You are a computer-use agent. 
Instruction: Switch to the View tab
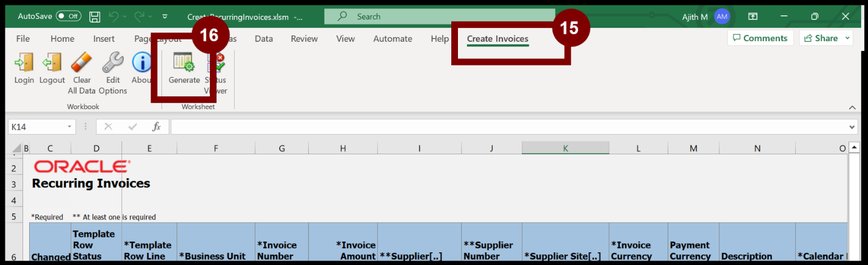pyautogui.click(x=346, y=38)
